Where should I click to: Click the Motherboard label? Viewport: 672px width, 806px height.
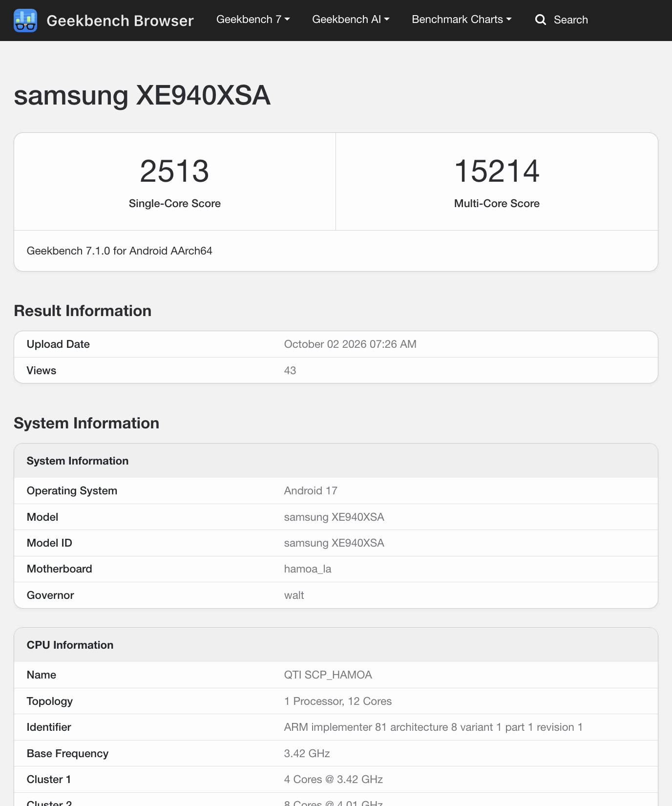click(60, 569)
